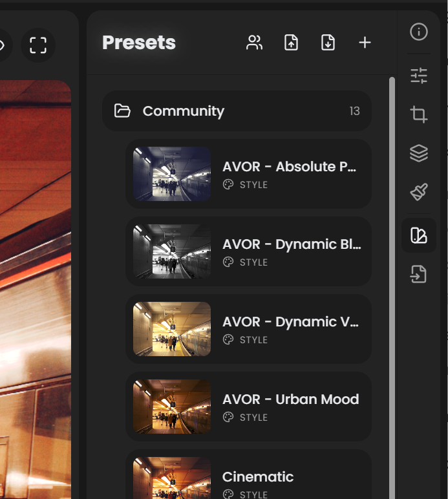Open the community presets people icon
This screenshot has width=448, height=499.
tap(254, 42)
